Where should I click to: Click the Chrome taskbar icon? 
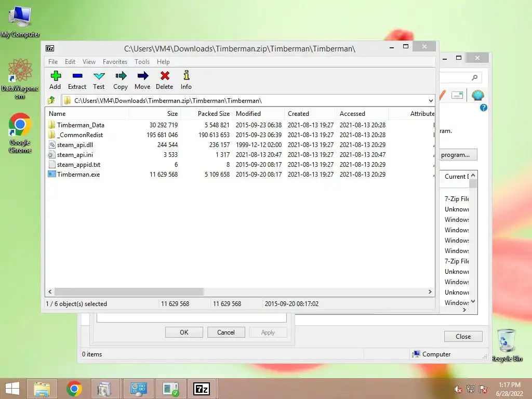(x=74, y=389)
